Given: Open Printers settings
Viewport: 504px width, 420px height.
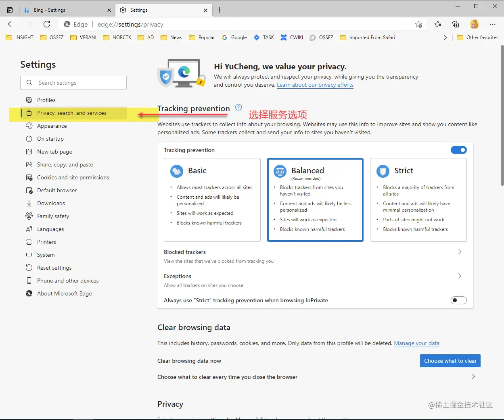Looking at the screenshot, I should [73, 242].
